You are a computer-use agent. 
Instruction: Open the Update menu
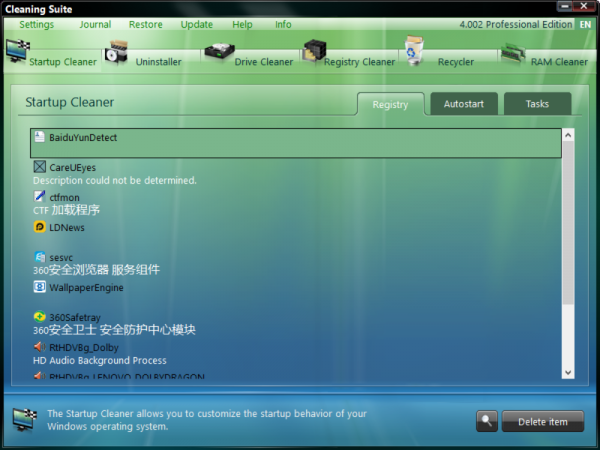pos(197,24)
